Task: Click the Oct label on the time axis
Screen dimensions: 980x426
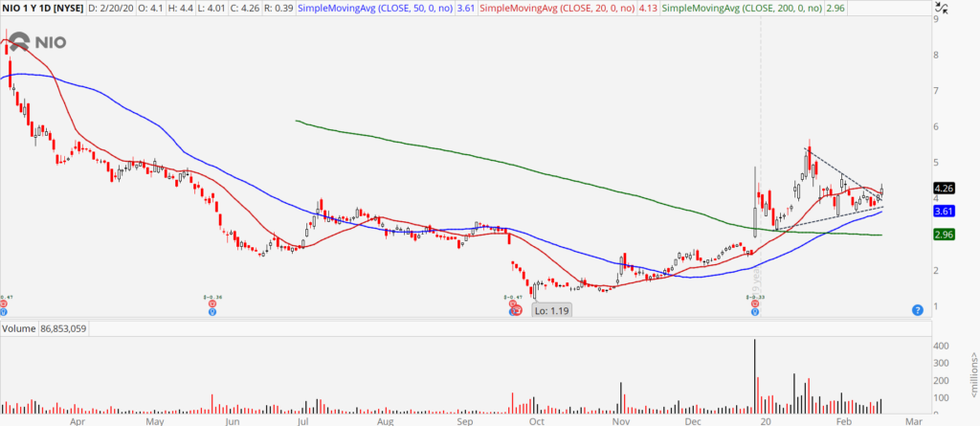Action: click(536, 421)
